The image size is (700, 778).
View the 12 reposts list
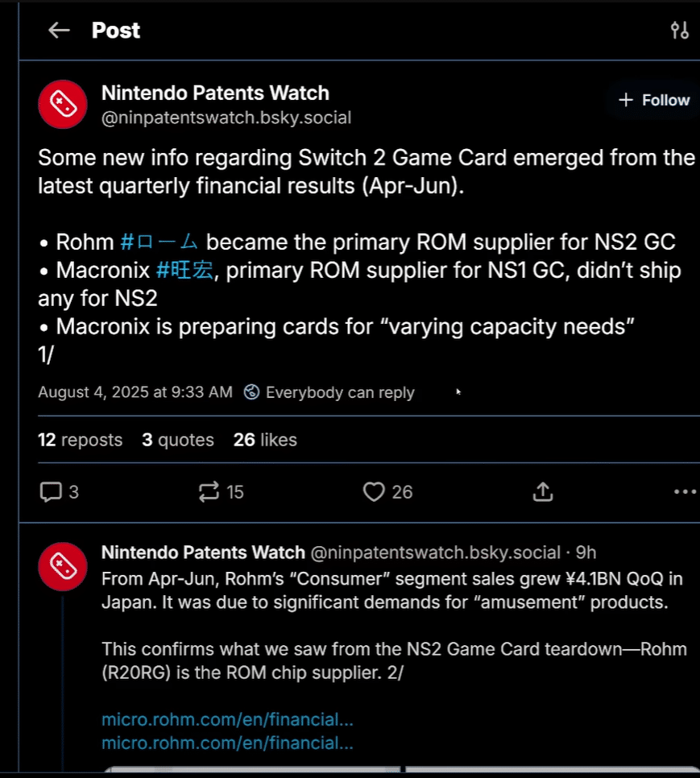pos(81,440)
